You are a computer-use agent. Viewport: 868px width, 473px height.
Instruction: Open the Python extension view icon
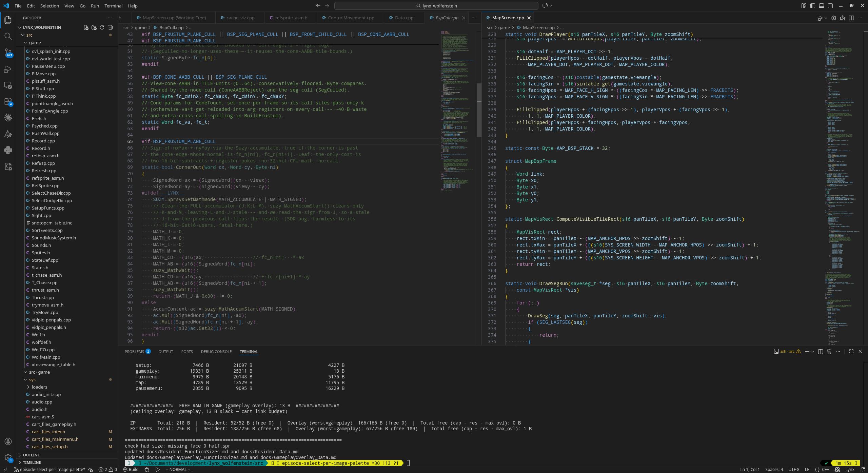[8, 150]
